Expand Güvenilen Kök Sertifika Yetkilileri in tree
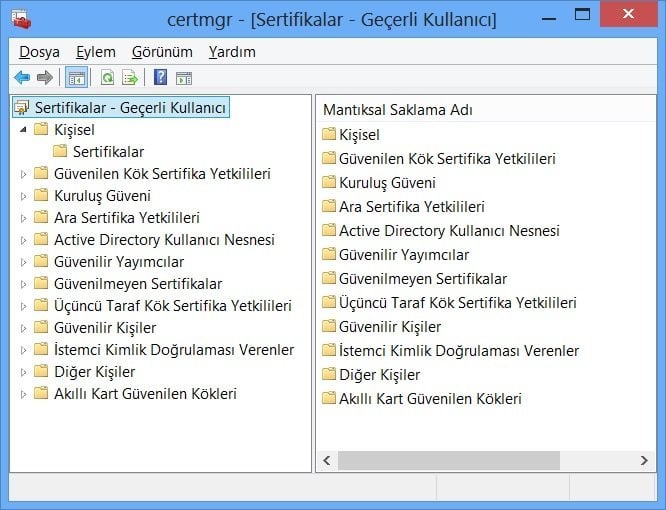This screenshot has width=666, height=510. (x=24, y=174)
